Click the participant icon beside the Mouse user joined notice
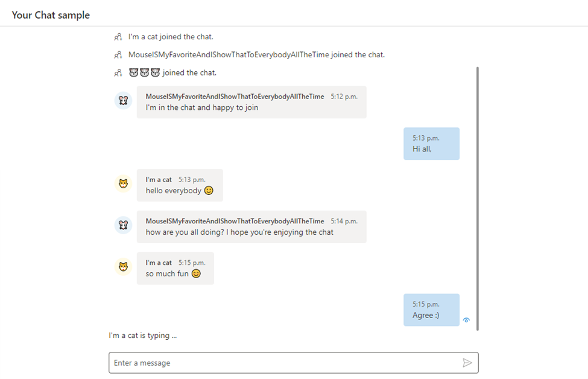 118,55
